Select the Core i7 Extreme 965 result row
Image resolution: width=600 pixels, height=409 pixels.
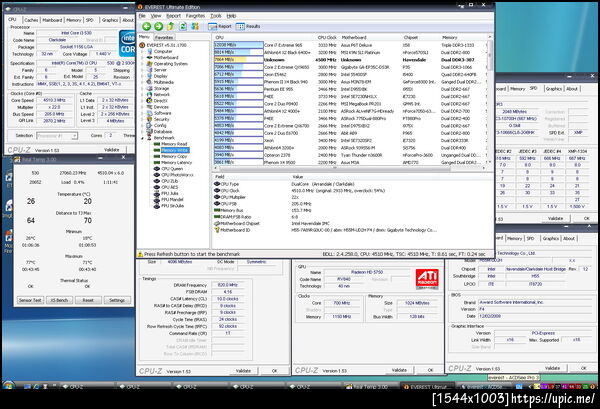pos(350,45)
